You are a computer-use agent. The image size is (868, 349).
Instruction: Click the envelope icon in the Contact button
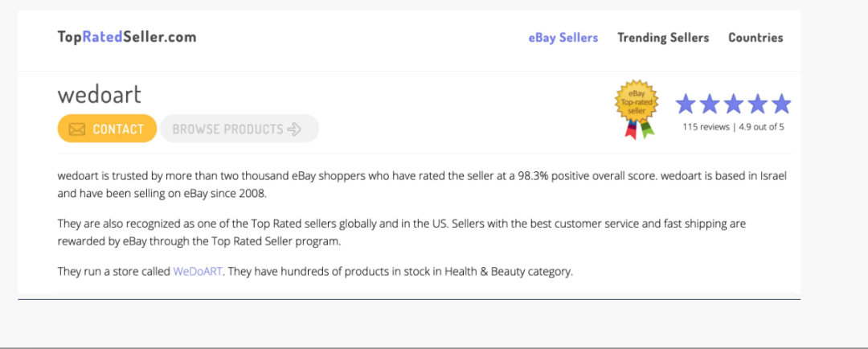77,129
